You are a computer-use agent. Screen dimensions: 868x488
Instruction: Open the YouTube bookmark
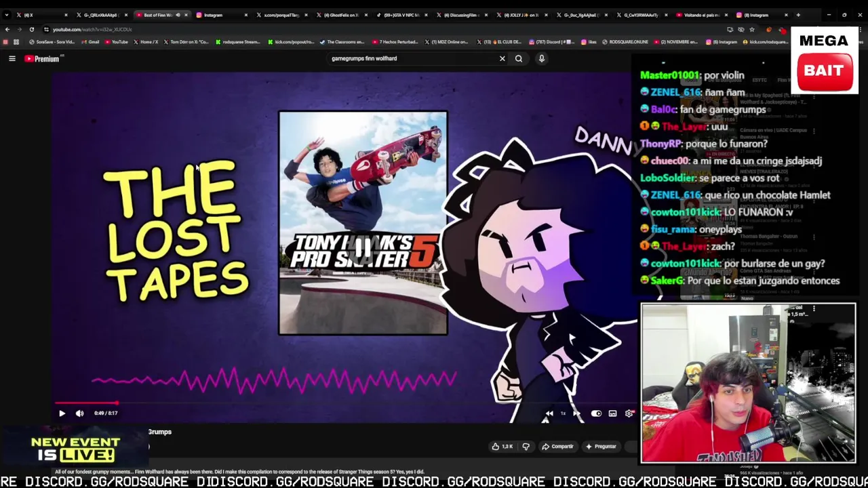tap(117, 42)
